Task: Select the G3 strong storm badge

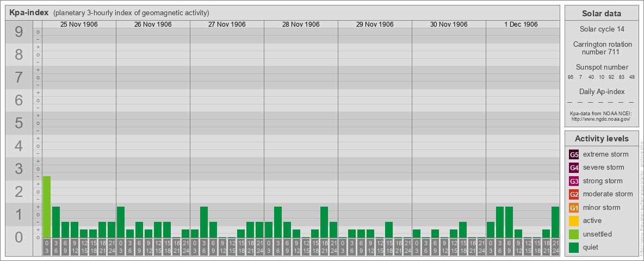Action: tap(574, 181)
